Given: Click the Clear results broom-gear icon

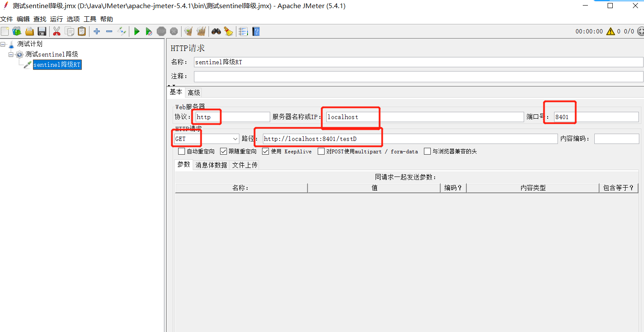Looking at the screenshot, I should (188, 31).
